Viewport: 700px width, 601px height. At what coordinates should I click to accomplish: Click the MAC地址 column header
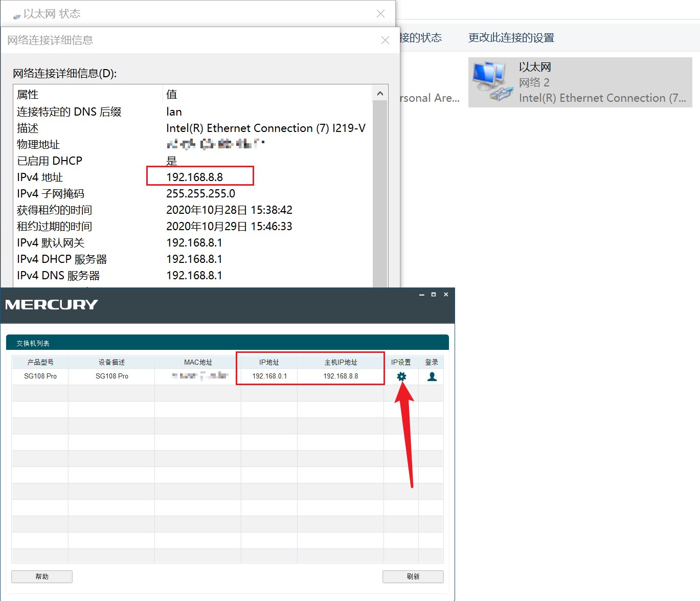[198, 362]
